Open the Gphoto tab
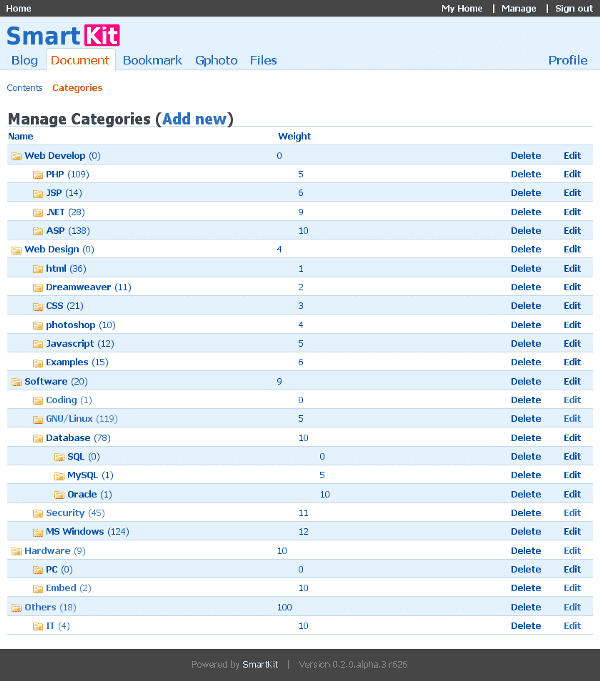This screenshot has width=600, height=681. tap(216, 60)
